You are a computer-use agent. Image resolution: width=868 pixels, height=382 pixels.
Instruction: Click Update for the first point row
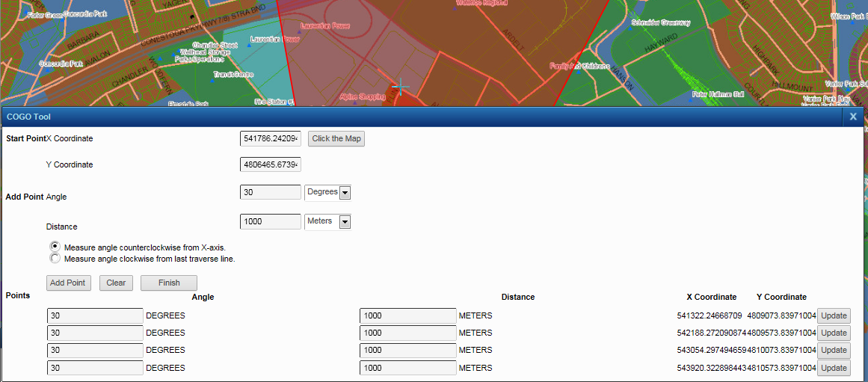tap(834, 315)
